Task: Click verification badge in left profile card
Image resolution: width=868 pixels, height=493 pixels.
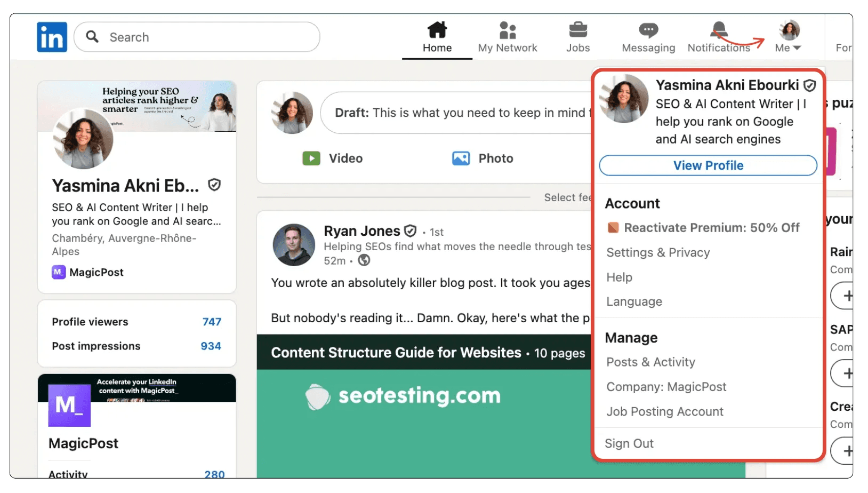Action: point(214,185)
